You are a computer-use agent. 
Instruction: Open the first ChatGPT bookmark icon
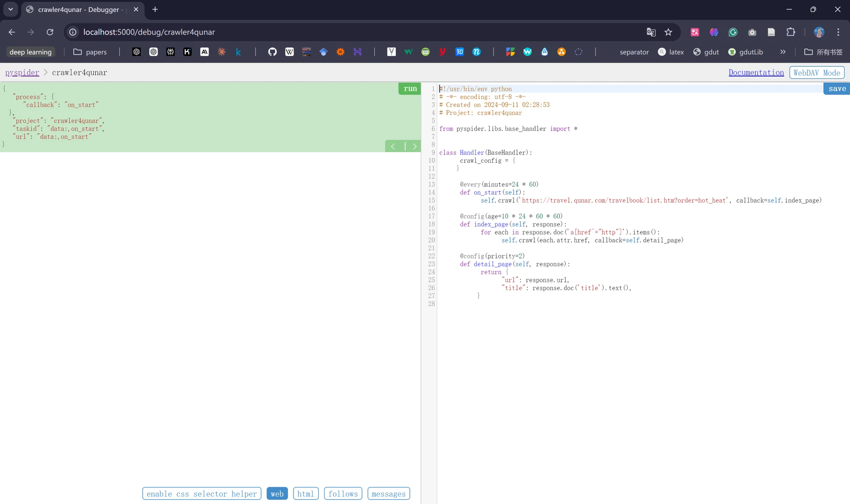(x=136, y=52)
